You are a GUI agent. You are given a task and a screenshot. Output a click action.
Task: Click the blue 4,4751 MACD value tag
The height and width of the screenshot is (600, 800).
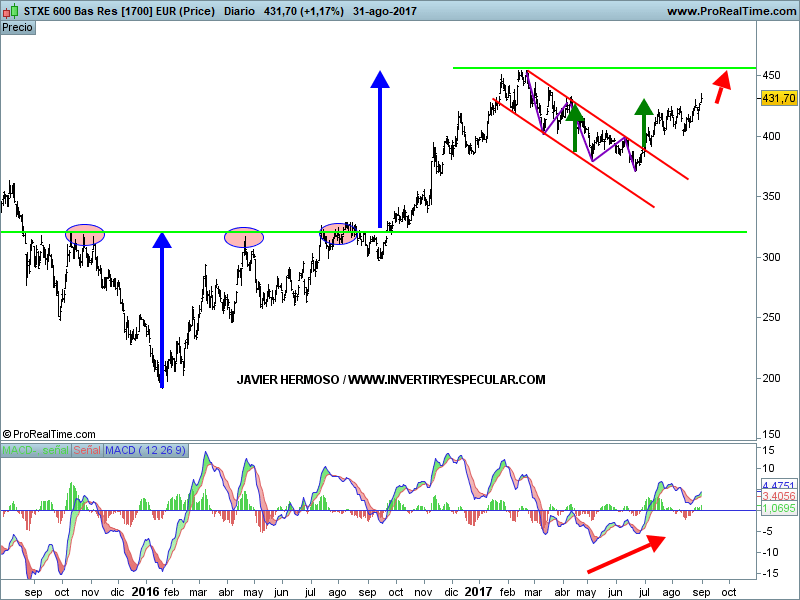(x=778, y=485)
